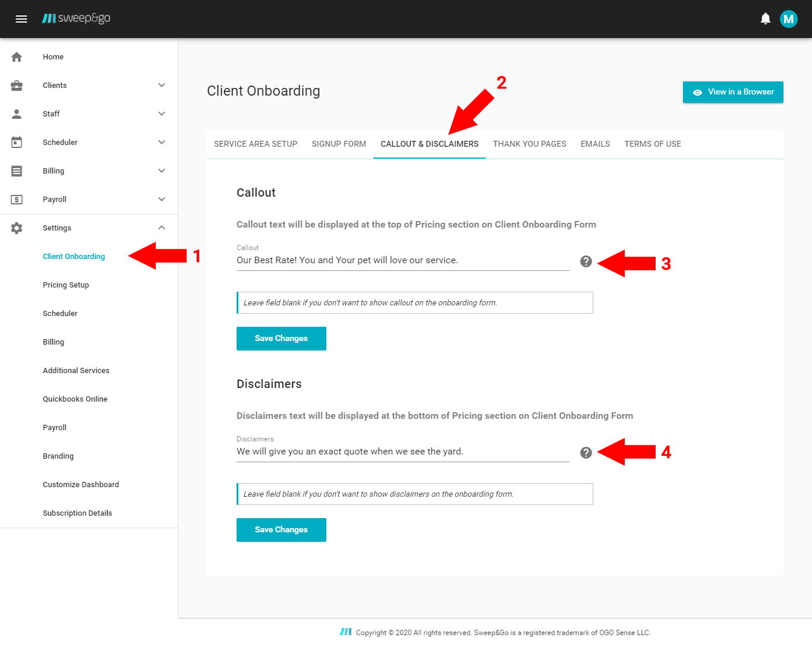The height and width of the screenshot is (647, 812).
Task: Save Changes under the Callout section
Action: pyautogui.click(x=281, y=339)
